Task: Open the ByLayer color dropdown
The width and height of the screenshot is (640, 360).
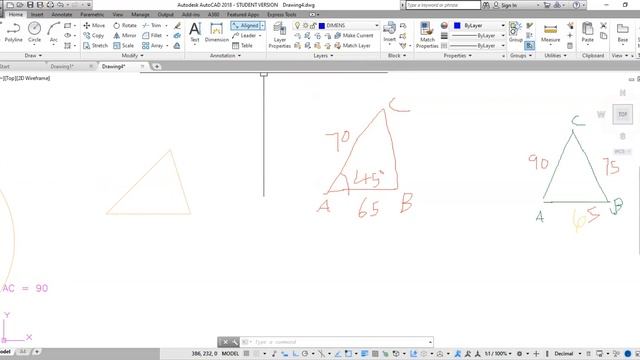Action: 503,25
